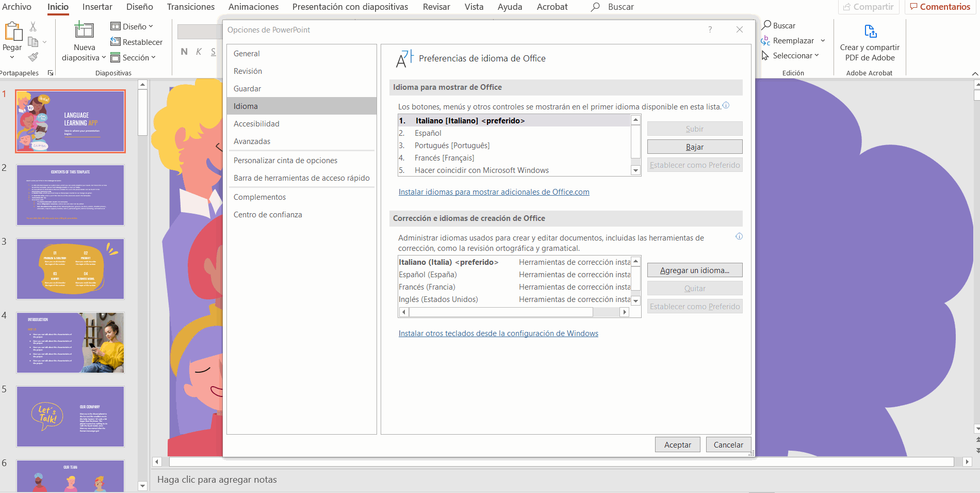
Task: Click Crear y compartir PDF de Adobe
Action: 870,43
